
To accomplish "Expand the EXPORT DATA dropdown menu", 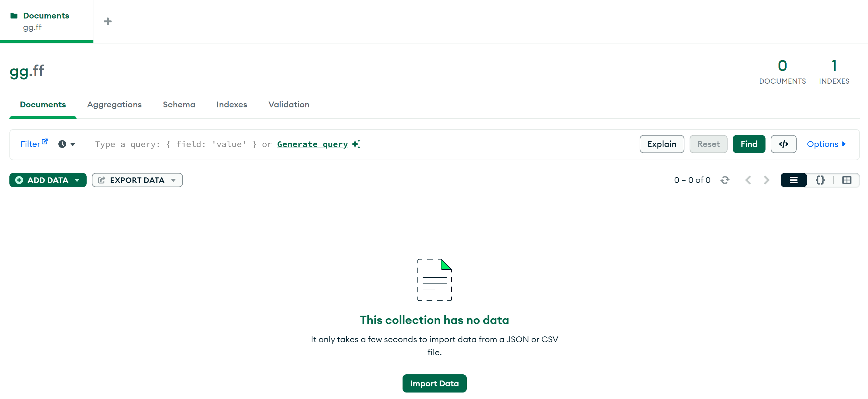I will [x=175, y=180].
